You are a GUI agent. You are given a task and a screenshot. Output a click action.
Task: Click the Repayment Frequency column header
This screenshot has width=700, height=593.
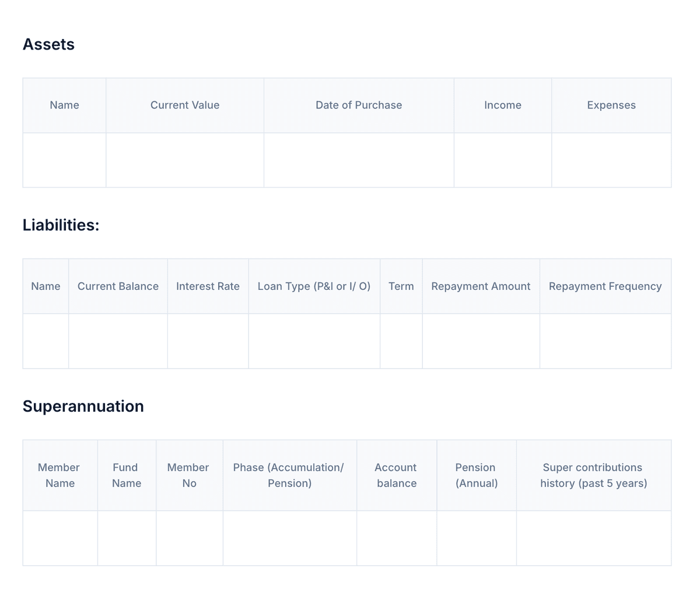click(x=605, y=286)
